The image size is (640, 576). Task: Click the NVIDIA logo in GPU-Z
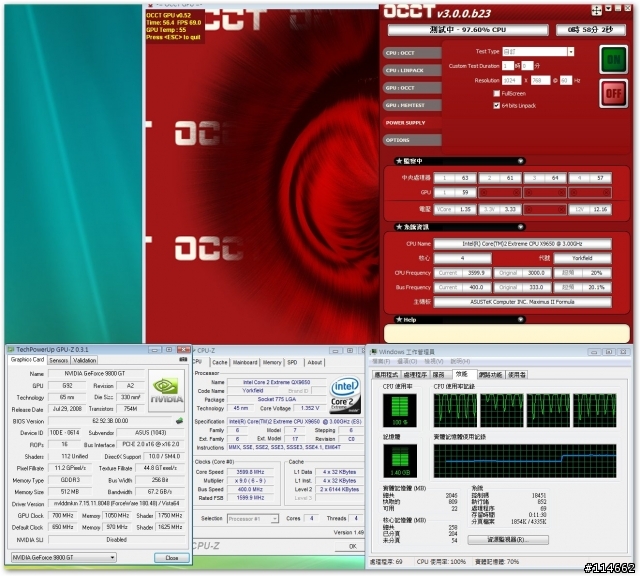(x=167, y=391)
